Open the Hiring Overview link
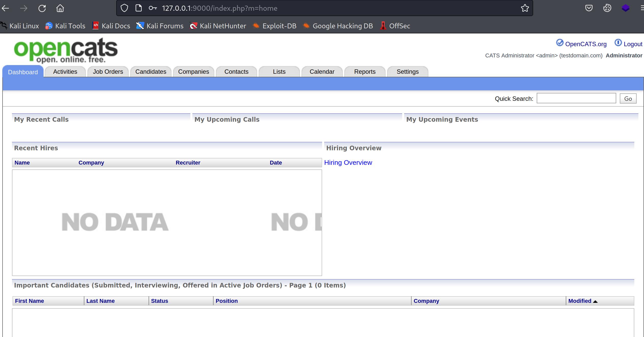The image size is (644, 337). tap(348, 163)
